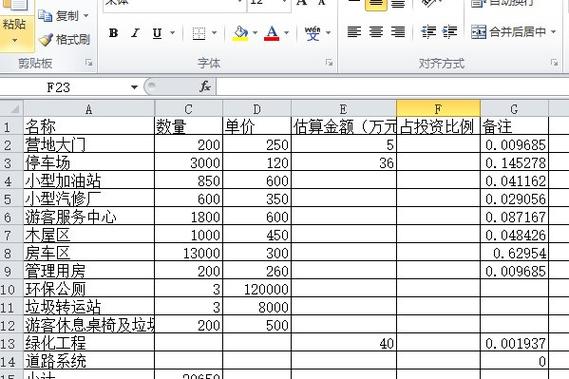Apply red font color icon
Image resolution: width=569 pixels, height=379 pixels.
(272, 33)
